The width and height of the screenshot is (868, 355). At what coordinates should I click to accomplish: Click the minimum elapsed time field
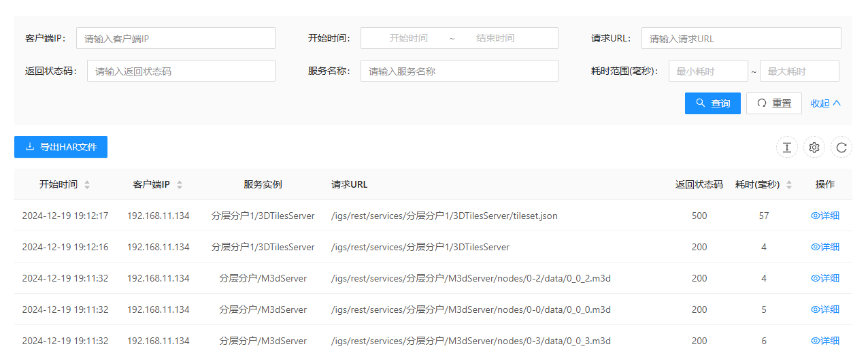point(708,71)
